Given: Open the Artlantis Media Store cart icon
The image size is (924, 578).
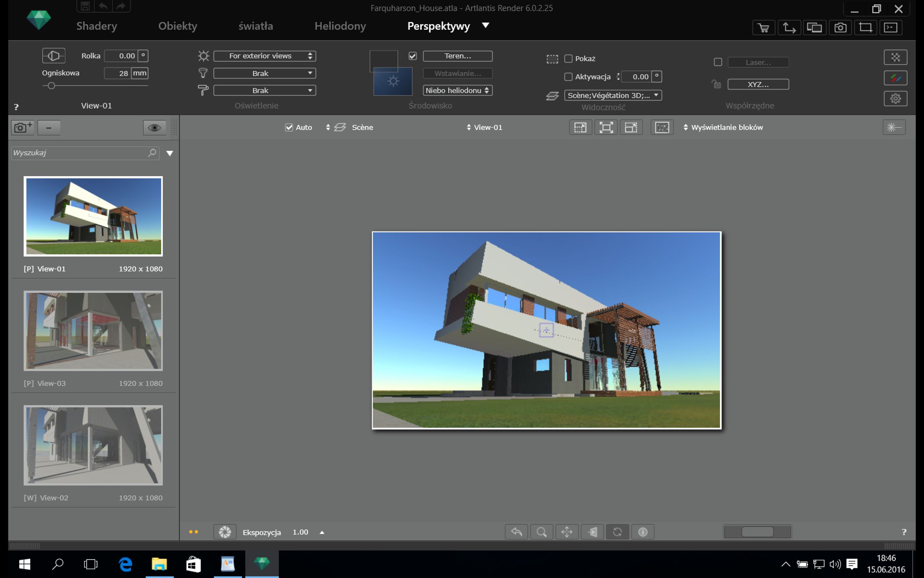Looking at the screenshot, I should 764,27.
